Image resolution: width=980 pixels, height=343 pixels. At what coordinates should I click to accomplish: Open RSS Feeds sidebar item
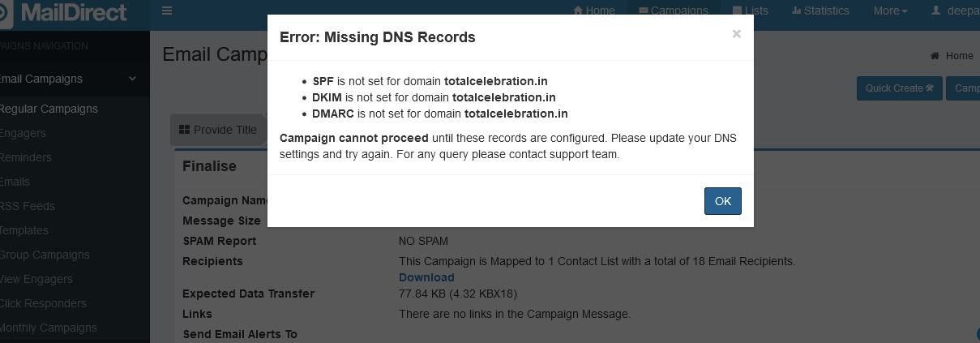[x=28, y=206]
